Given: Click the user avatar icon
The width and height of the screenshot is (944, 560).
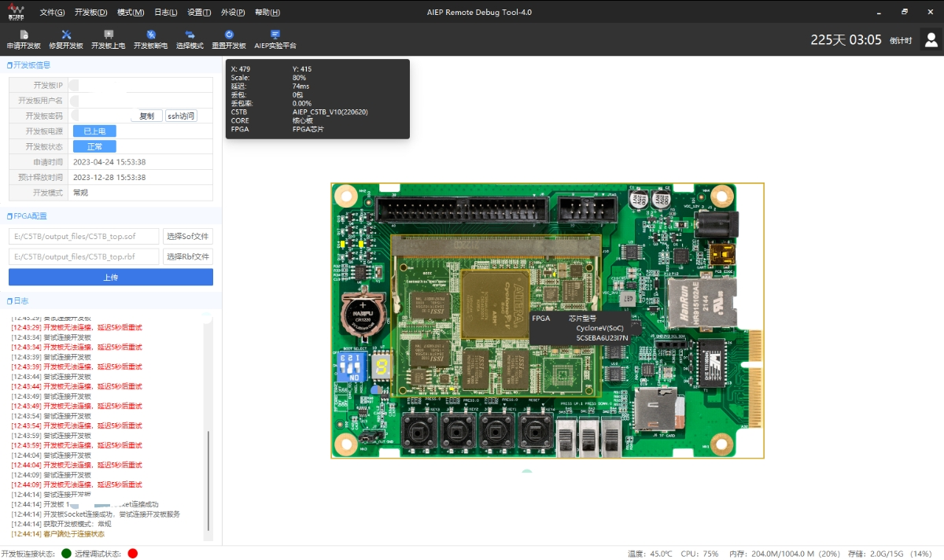Looking at the screenshot, I should [x=931, y=39].
